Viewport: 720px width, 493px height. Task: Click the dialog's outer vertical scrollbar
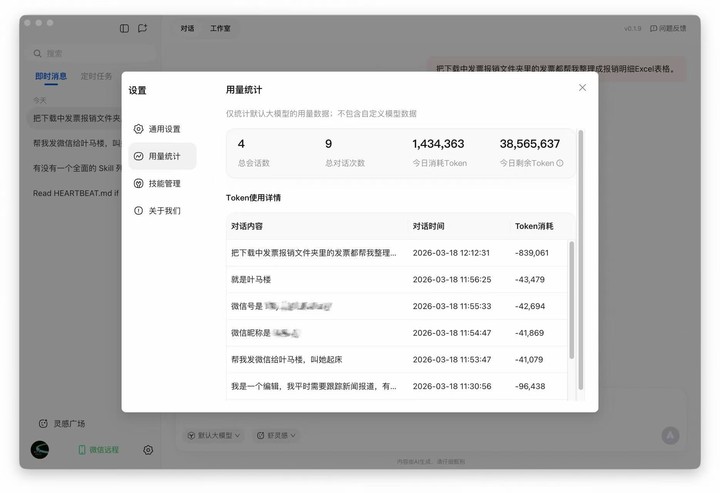click(x=580, y=260)
